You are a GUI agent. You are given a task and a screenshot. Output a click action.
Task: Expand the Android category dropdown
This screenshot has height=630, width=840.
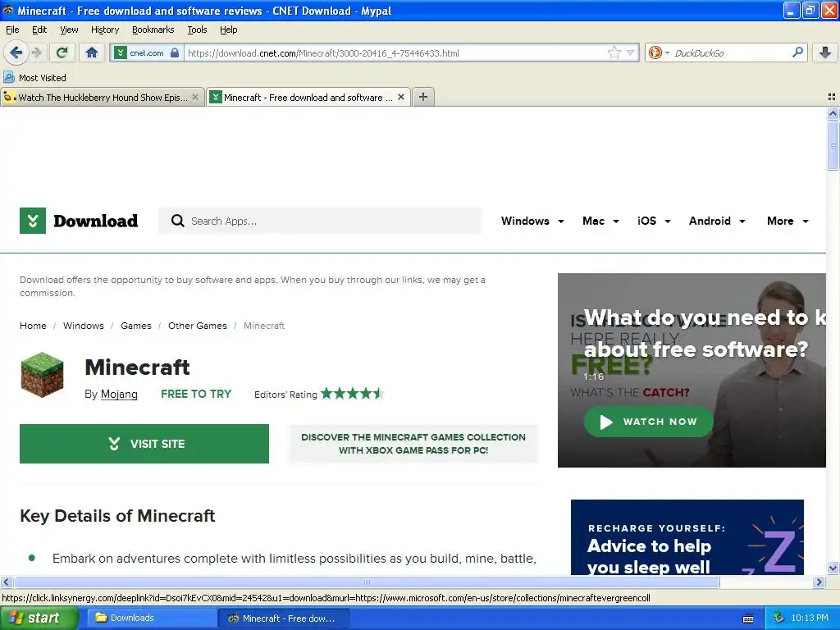point(717,221)
